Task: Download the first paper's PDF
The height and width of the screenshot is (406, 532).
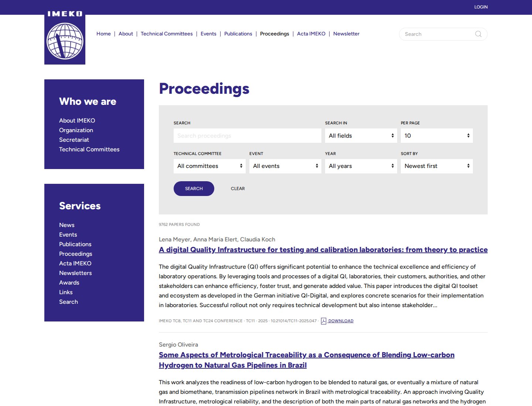Action: click(x=341, y=321)
